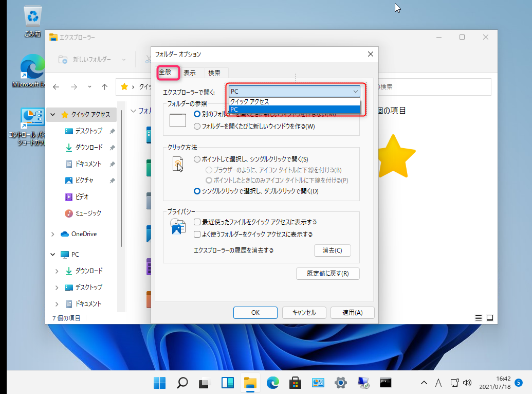This screenshot has height=394, width=532.
Task: Click the network icon in system tray
Action: coord(455,383)
